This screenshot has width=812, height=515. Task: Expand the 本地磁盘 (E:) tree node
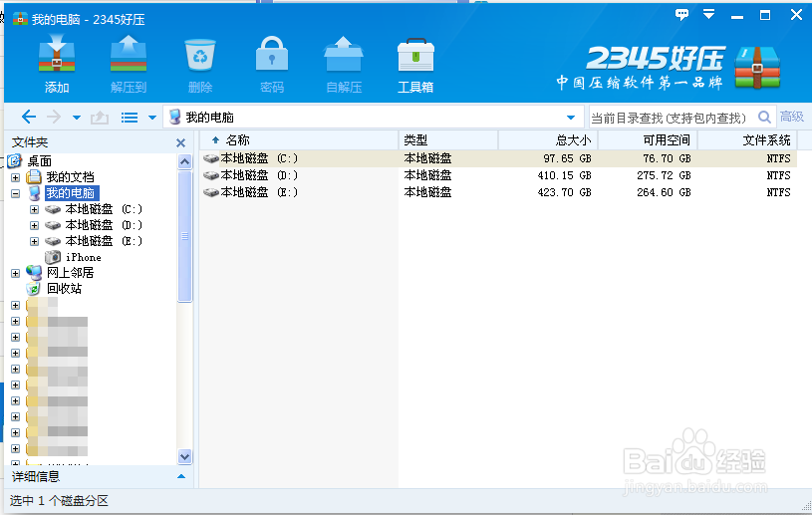pos(34,241)
